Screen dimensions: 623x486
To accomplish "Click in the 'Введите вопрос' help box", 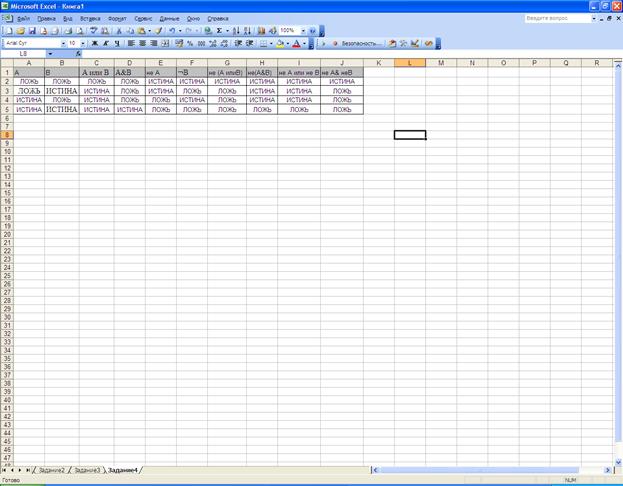I will (558, 18).
